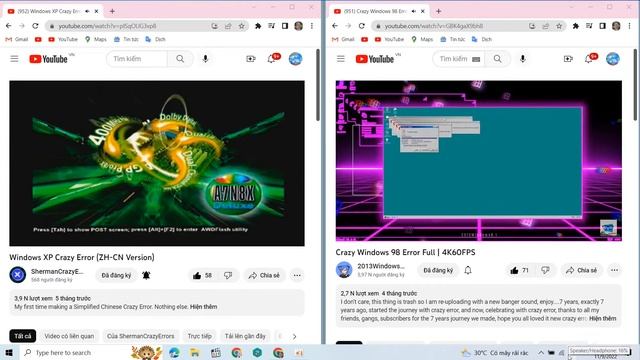Click the Windows XP Crazy Error video player
This screenshot has width=640, height=360.
coord(157,163)
